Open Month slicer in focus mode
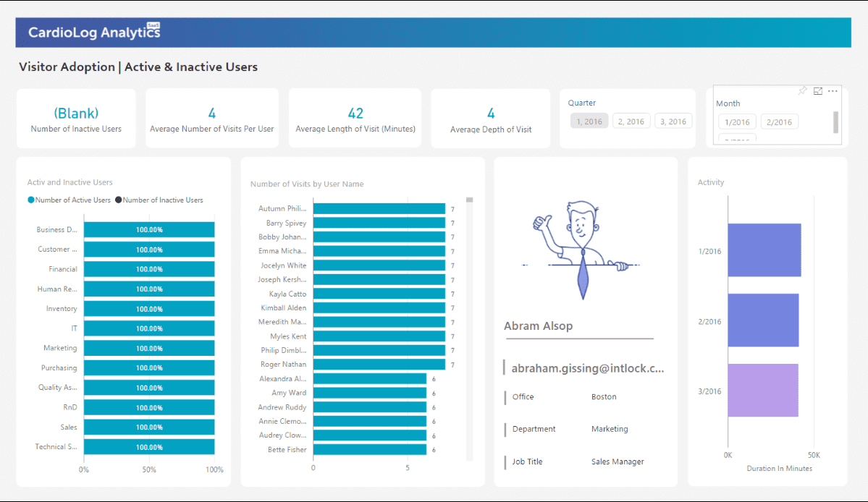The width and height of the screenshot is (868, 502). tap(818, 91)
